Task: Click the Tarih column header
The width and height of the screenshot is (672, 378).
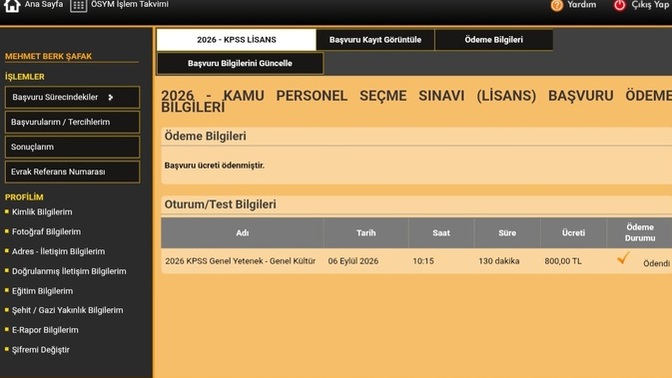Action: (x=366, y=233)
